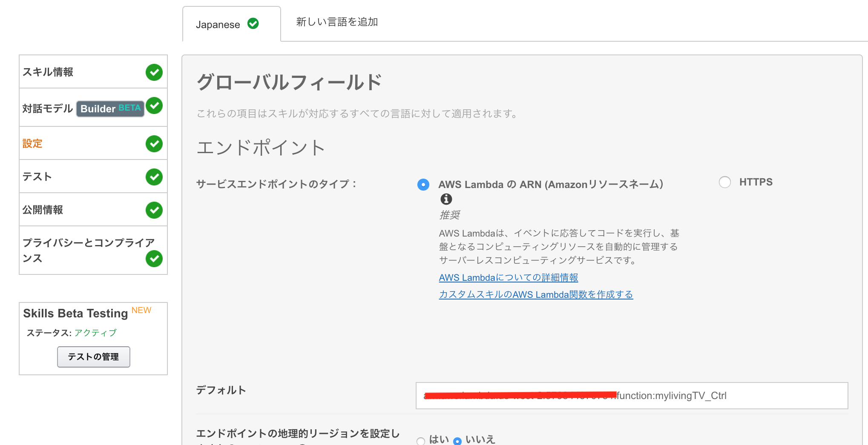Click the サービスエンドポイントのタイプ label

(276, 184)
